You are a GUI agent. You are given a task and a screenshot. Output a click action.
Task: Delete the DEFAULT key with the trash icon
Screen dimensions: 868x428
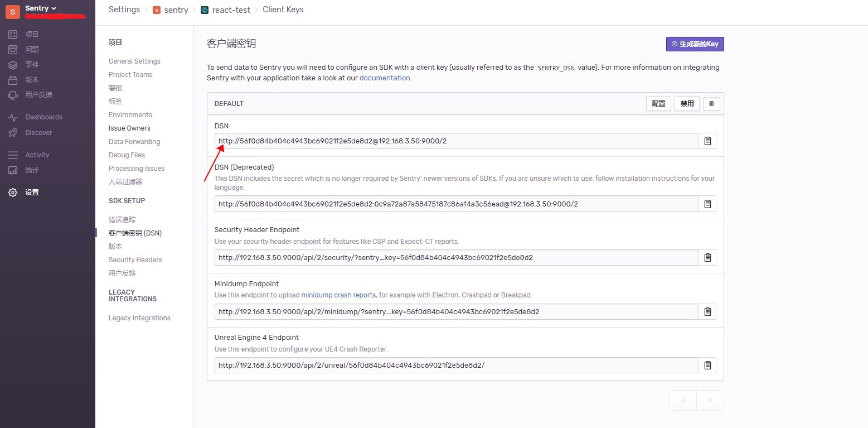click(x=711, y=104)
